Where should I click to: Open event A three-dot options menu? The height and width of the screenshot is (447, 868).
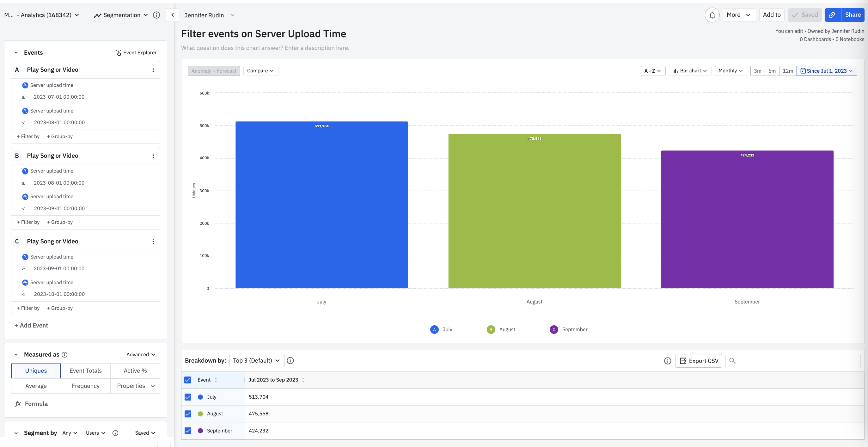pos(153,70)
